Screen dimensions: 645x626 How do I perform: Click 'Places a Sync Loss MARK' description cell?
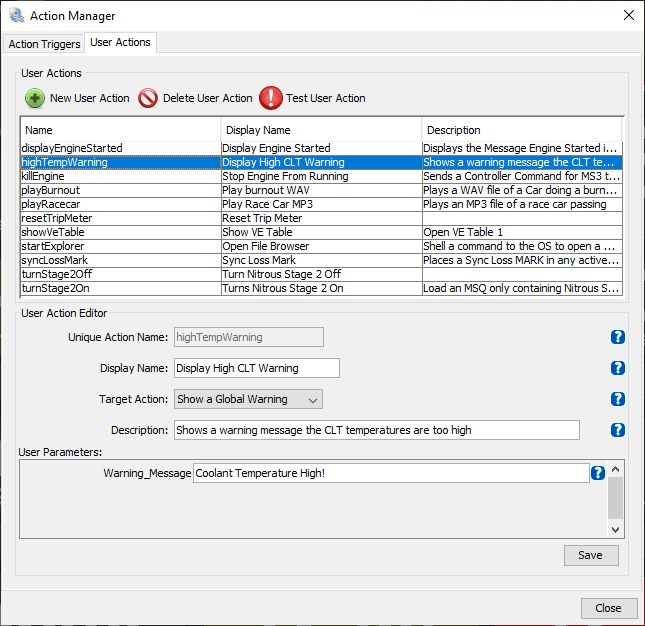click(x=522, y=260)
